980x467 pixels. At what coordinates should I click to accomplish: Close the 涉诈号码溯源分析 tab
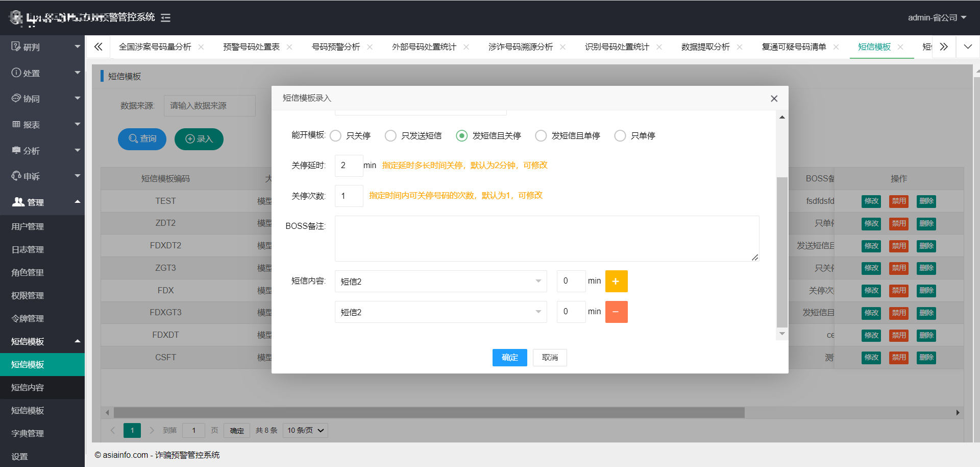click(x=562, y=47)
